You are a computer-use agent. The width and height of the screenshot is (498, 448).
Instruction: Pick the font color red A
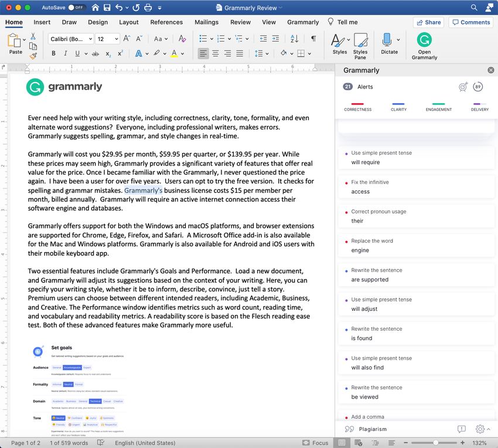pos(174,53)
